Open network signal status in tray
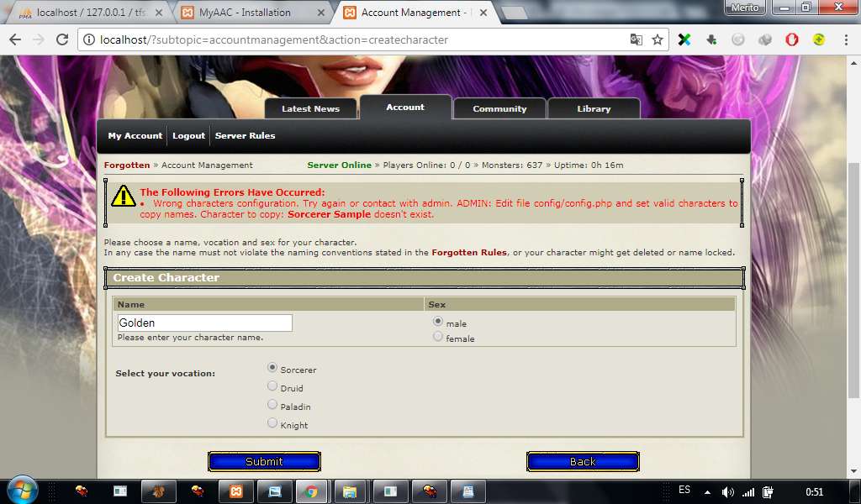The image size is (861, 504). pos(747,492)
